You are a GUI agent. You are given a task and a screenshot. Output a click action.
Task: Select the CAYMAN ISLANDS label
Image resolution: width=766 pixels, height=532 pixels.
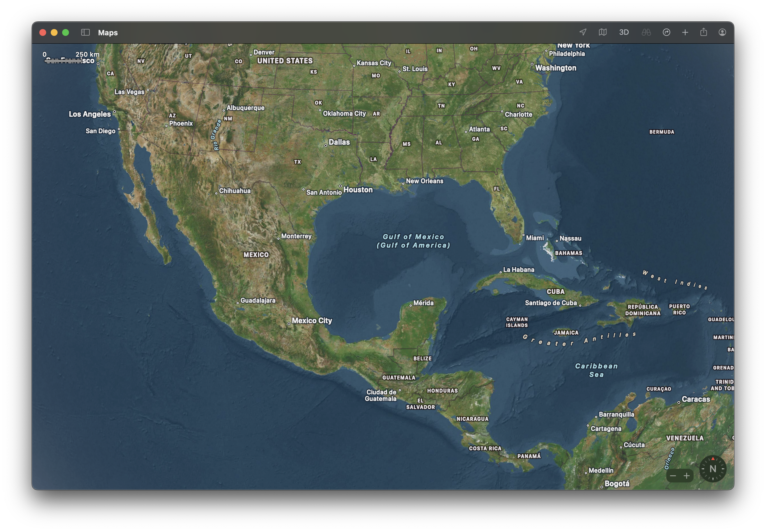[517, 322]
